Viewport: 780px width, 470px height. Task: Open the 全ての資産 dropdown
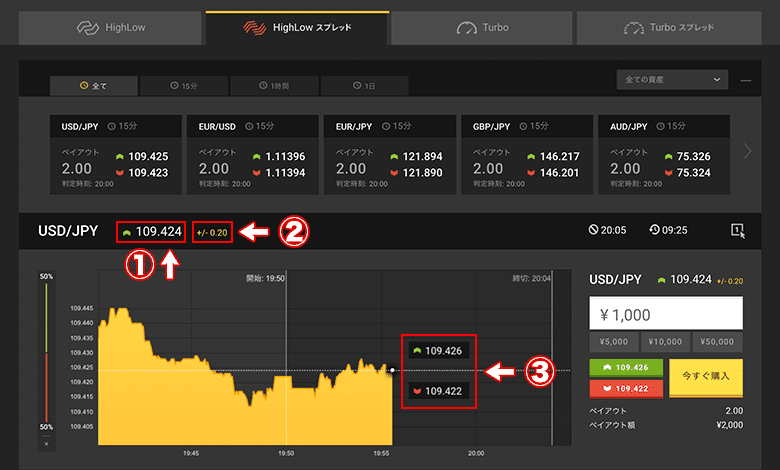pos(672,80)
